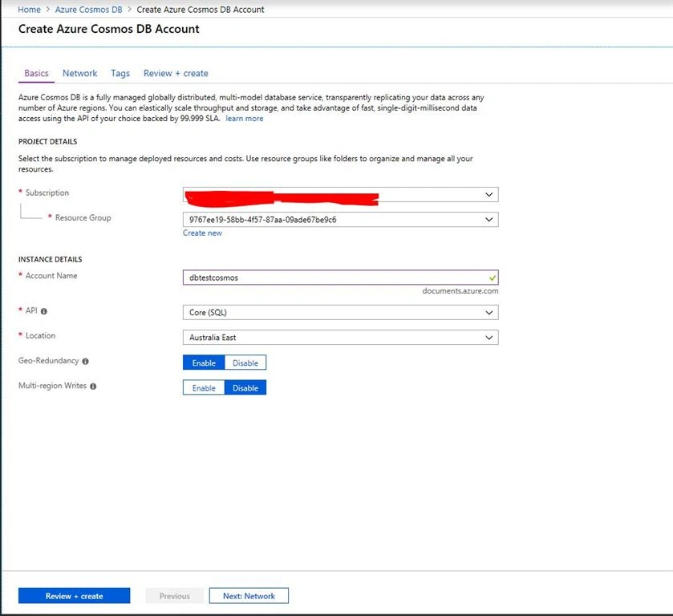Screen dimensions: 673x616
Task: Click the Subscription field label
Action: coord(47,192)
